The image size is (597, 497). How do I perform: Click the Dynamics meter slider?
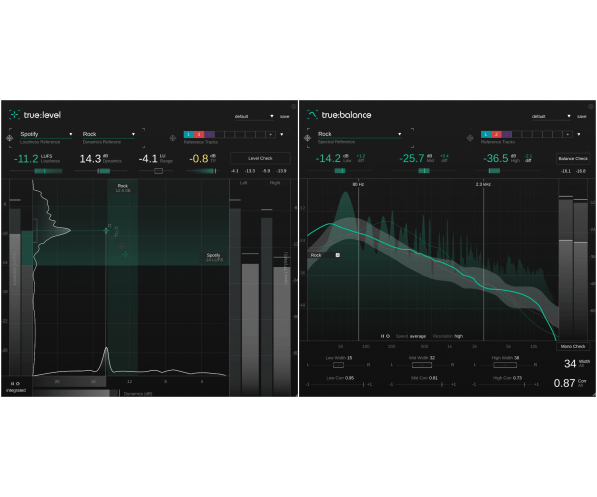[x=101, y=171]
